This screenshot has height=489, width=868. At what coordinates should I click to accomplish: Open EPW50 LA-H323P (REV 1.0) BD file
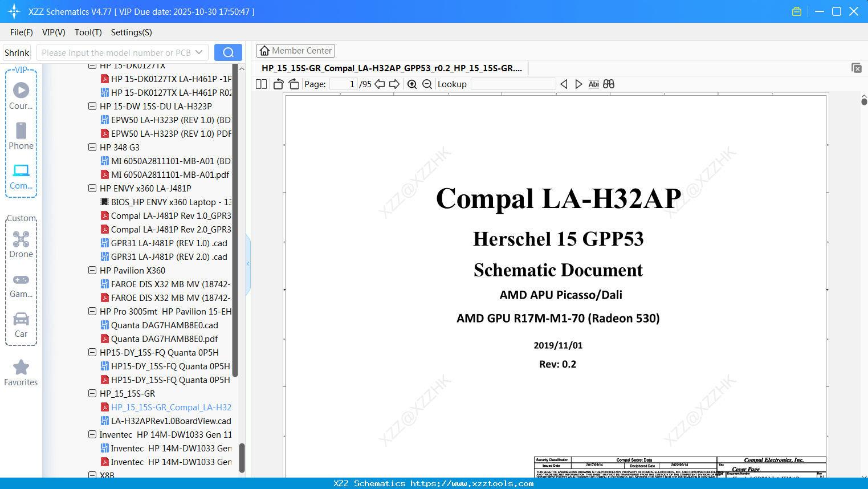[166, 120]
